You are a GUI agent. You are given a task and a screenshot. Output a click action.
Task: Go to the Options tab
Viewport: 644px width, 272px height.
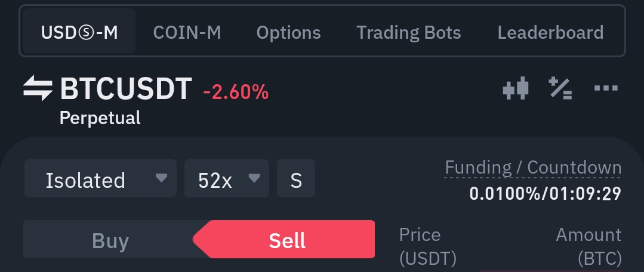[x=288, y=32]
